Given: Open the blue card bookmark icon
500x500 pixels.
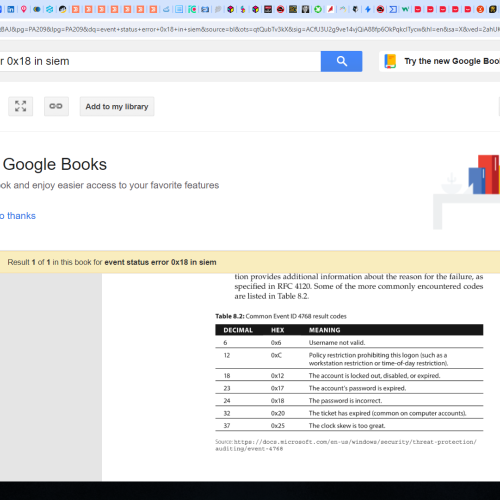Looking at the screenshot, I should tap(205, 9).
